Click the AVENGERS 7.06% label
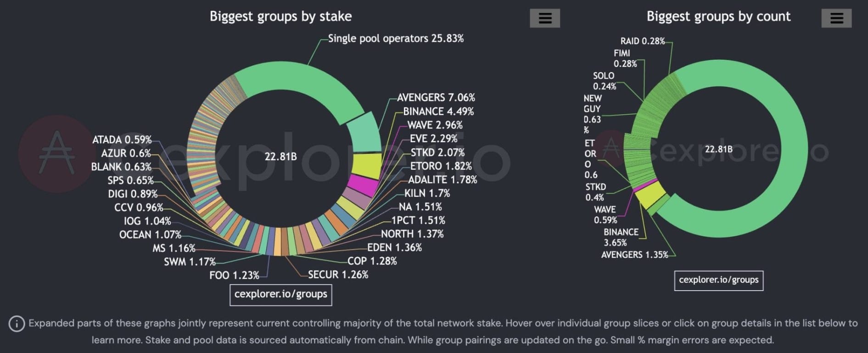This screenshot has width=868, height=353. pos(436,97)
